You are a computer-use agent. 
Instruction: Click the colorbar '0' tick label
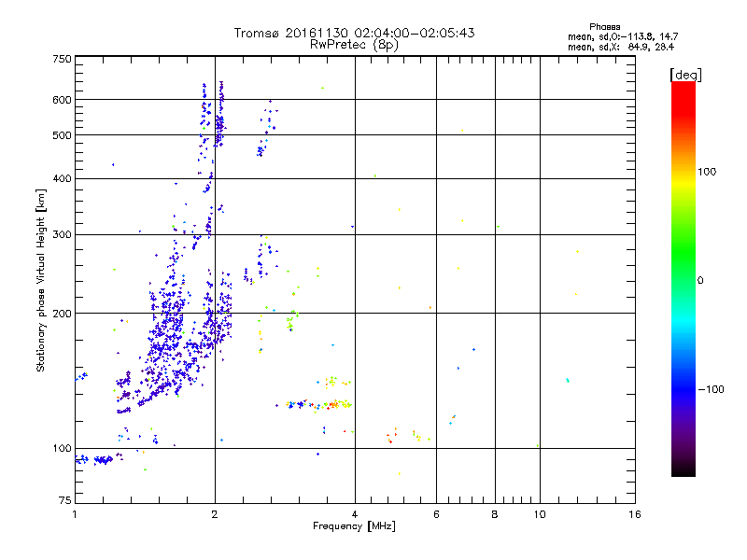pyautogui.click(x=700, y=280)
